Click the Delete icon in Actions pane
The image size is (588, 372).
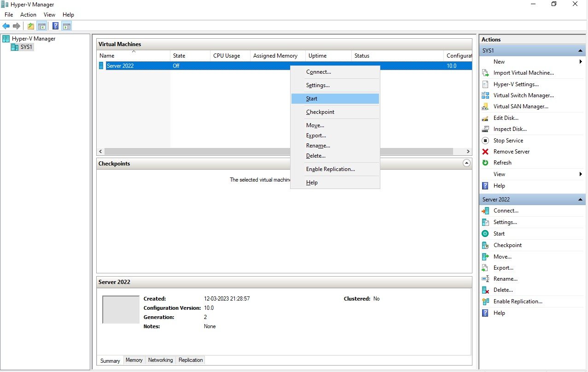click(485, 290)
